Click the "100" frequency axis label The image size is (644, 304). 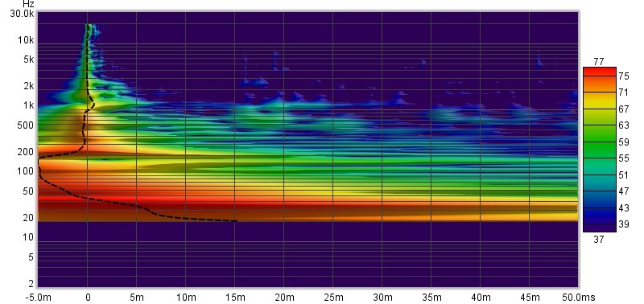click(x=27, y=170)
